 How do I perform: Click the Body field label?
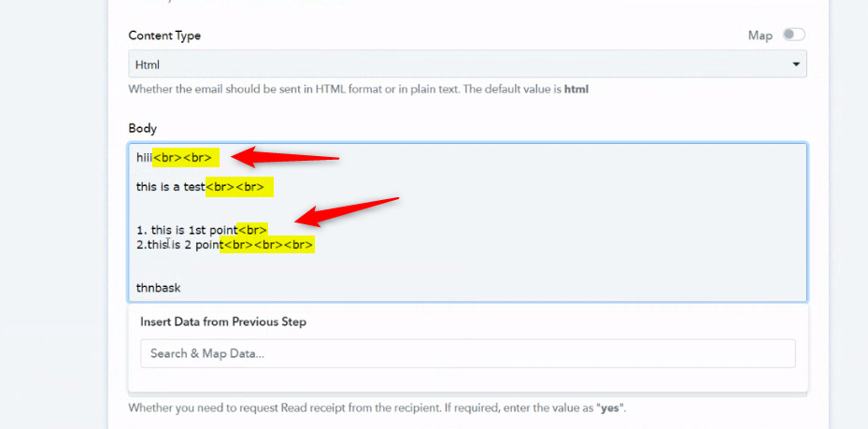point(143,128)
